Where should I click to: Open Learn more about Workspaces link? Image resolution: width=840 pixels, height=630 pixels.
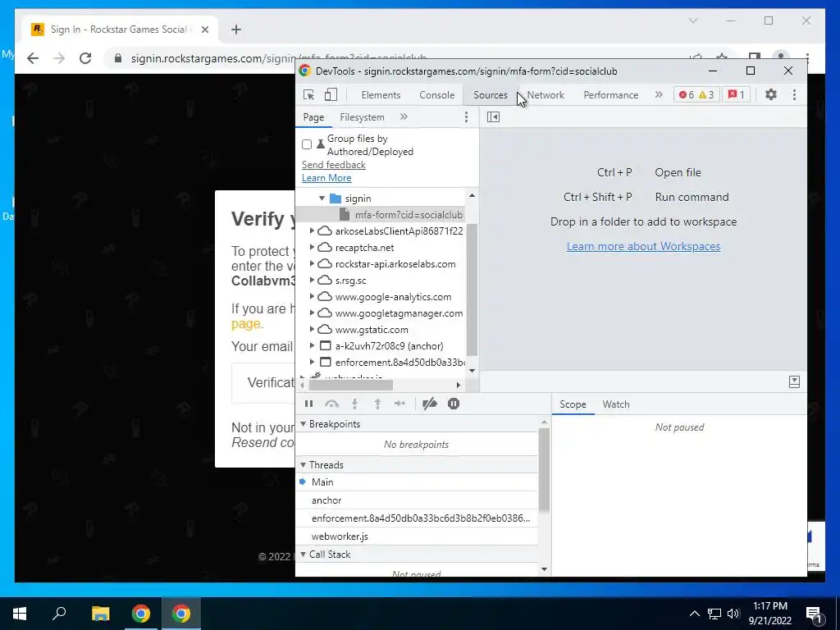click(x=643, y=246)
